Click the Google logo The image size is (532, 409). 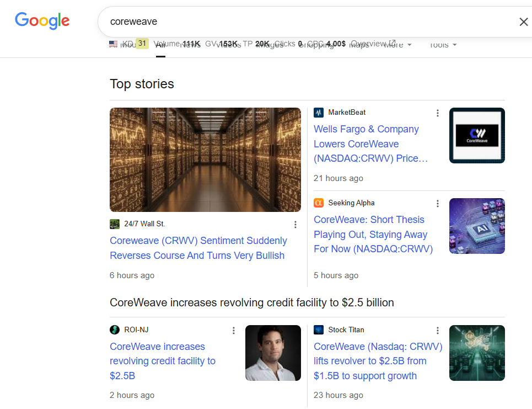pyautogui.click(x=42, y=21)
